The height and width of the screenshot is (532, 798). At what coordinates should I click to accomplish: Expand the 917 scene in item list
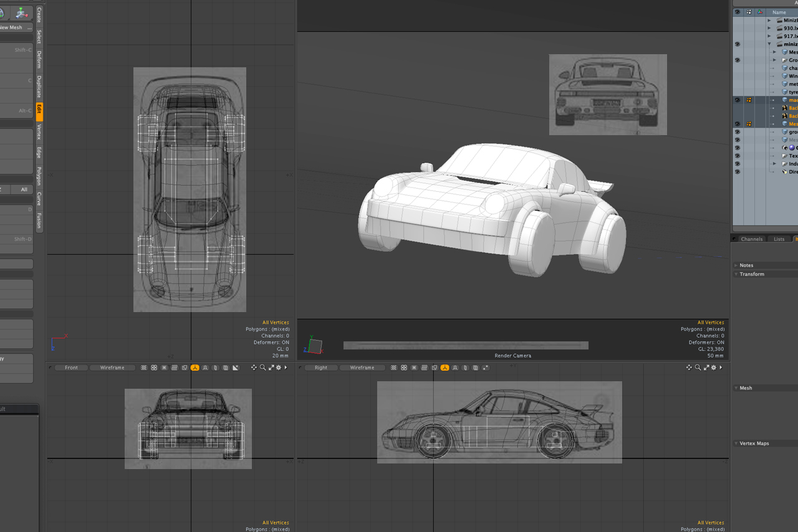coord(769,36)
